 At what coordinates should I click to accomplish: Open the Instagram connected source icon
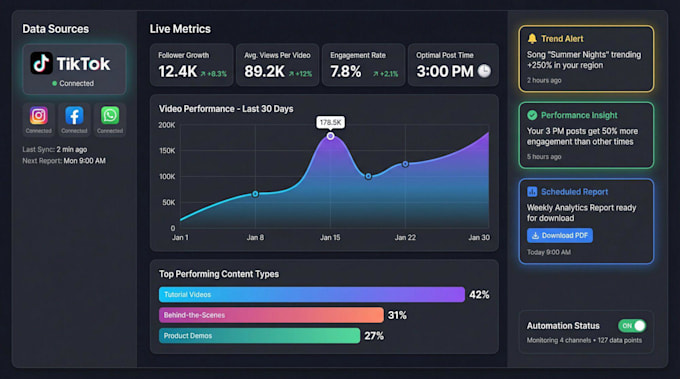point(39,116)
